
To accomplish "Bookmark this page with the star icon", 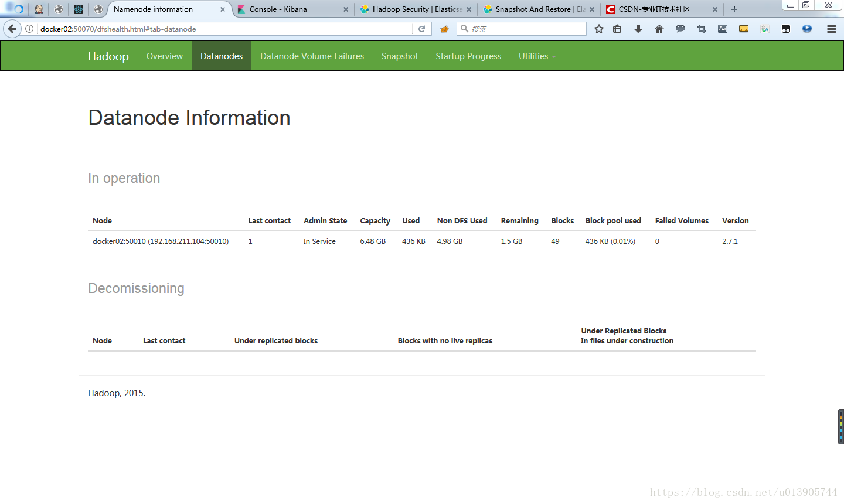I will click(x=598, y=29).
